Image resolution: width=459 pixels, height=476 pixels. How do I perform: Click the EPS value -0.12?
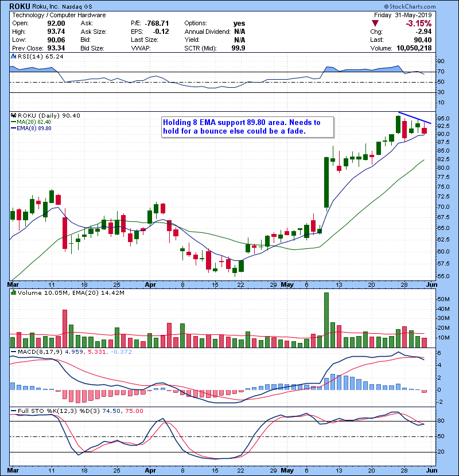161,32
